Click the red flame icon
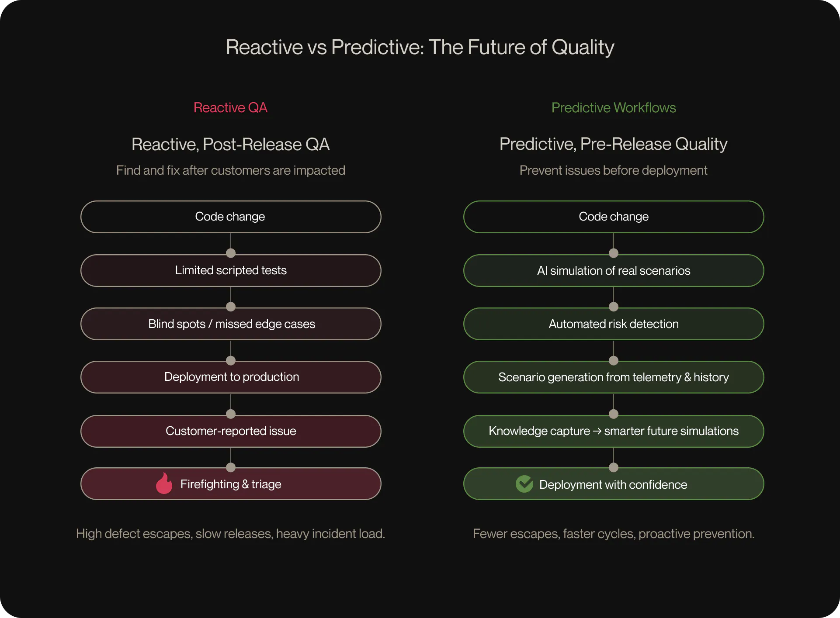840x618 pixels. (164, 483)
